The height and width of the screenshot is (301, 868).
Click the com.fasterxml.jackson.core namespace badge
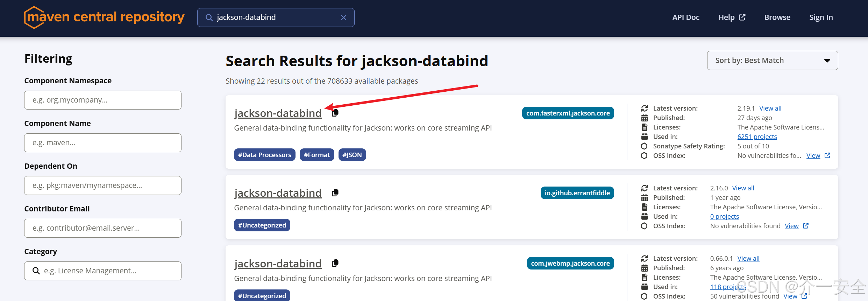pos(568,113)
